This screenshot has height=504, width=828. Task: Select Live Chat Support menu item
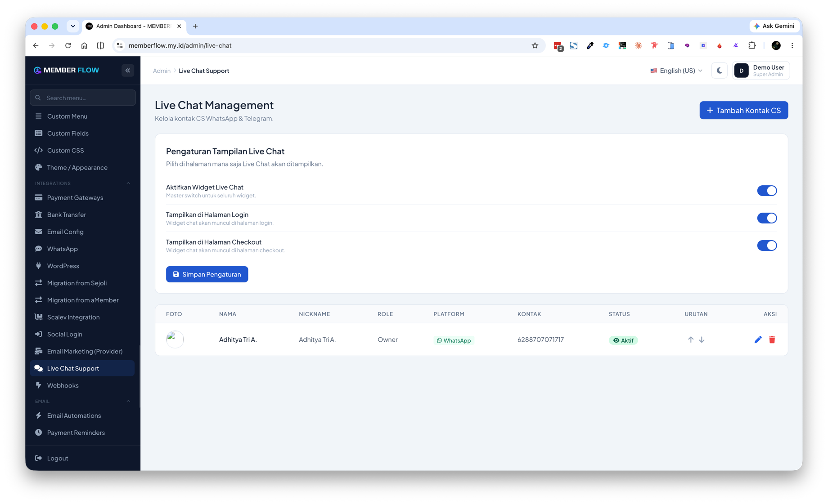(x=82, y=368)
